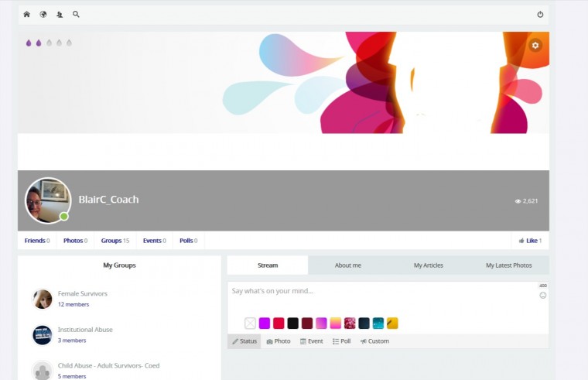The height and width of the screenshot is (380, 588).
Task: Select the bright purple background swatch
Action: (265, 323)
